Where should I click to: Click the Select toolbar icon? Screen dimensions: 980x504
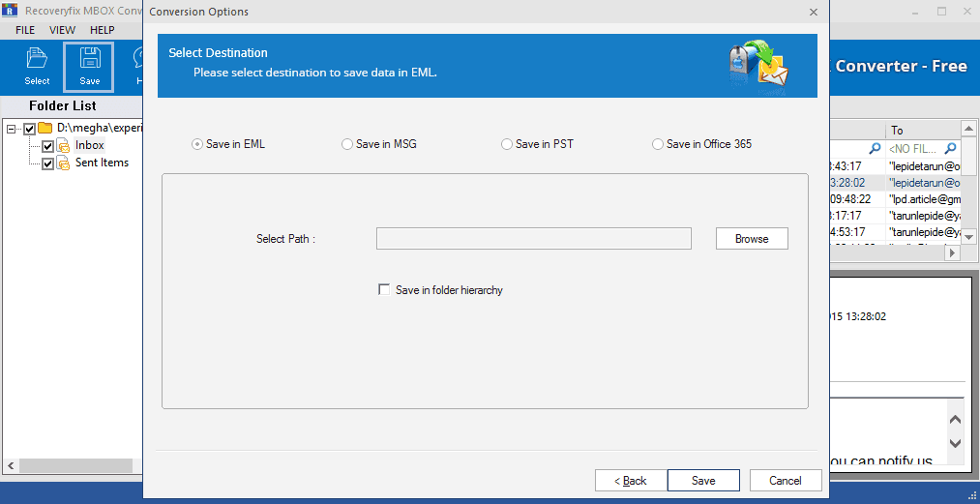click(x=37, y=67)
